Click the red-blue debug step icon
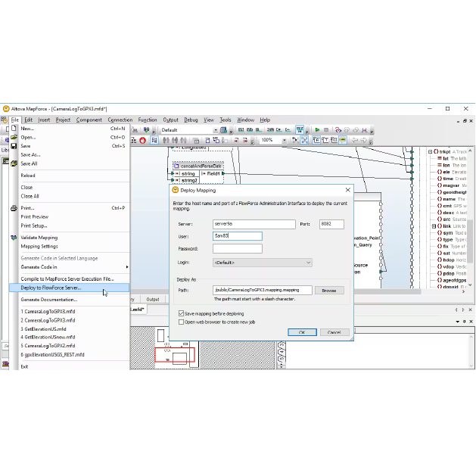Image resolution: width=476 pixels, height=473 pixels. (x=338, y=130)
